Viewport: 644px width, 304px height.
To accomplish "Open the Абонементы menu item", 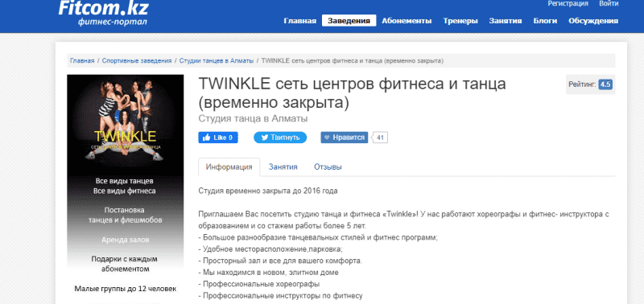I will click(407, 21).
